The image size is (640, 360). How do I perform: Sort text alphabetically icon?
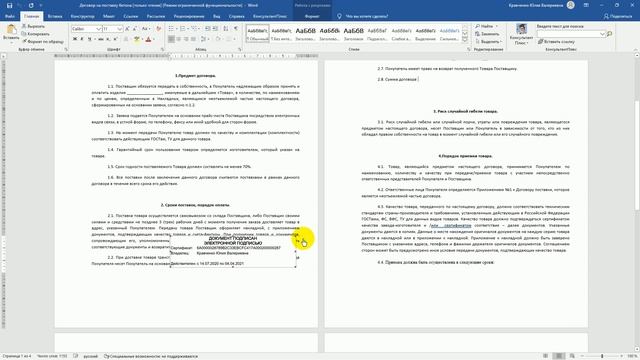pyautogui.click(x=226, y=29)
